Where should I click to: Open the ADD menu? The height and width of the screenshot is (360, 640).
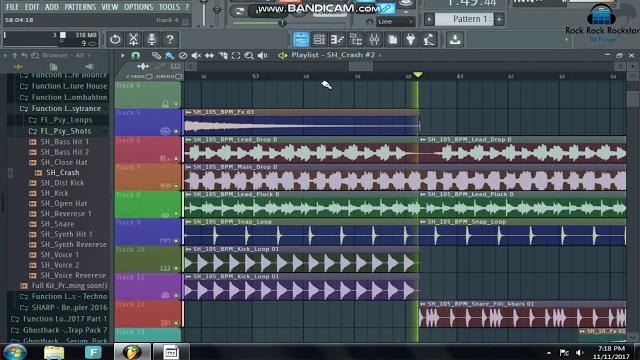52,7
